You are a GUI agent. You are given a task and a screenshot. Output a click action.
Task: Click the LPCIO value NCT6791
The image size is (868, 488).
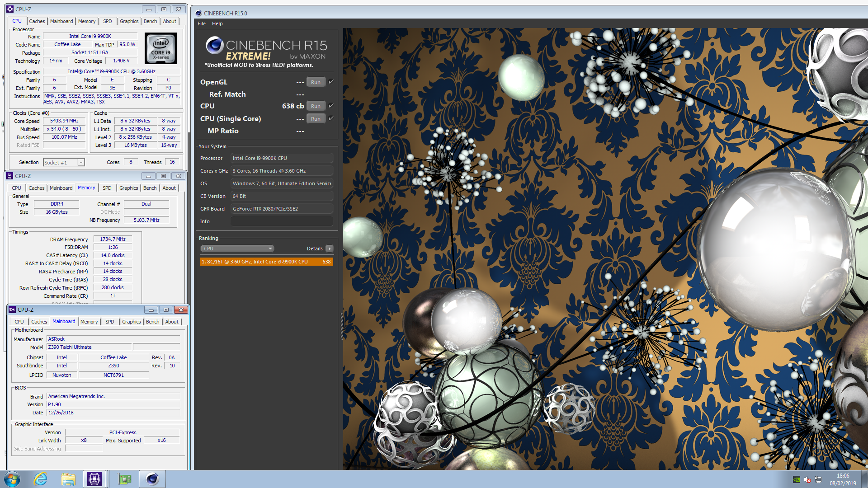[x=113, y=375]
